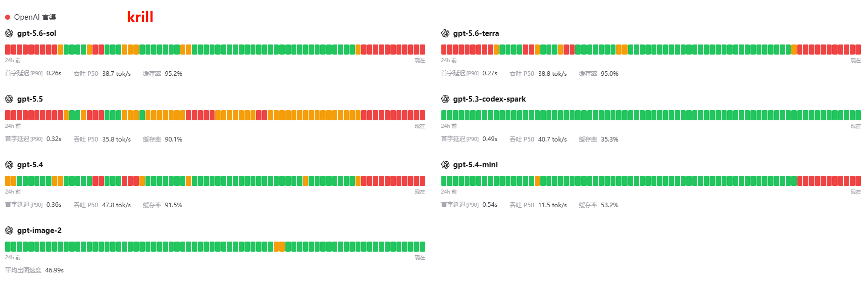The width and height of the screenshot is (868, 282).
Task: Click the 现在 label under gpt-5.4 bar
Action: pos(420,192)
